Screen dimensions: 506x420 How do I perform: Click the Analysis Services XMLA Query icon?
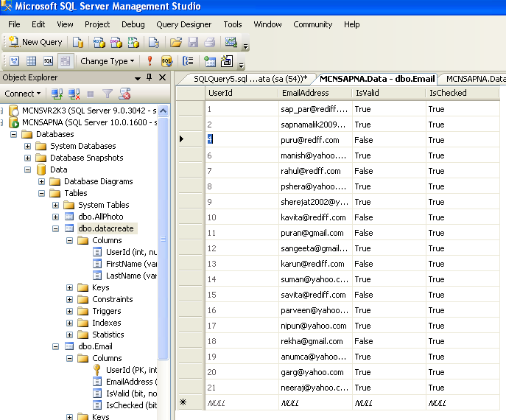[133, 42]
